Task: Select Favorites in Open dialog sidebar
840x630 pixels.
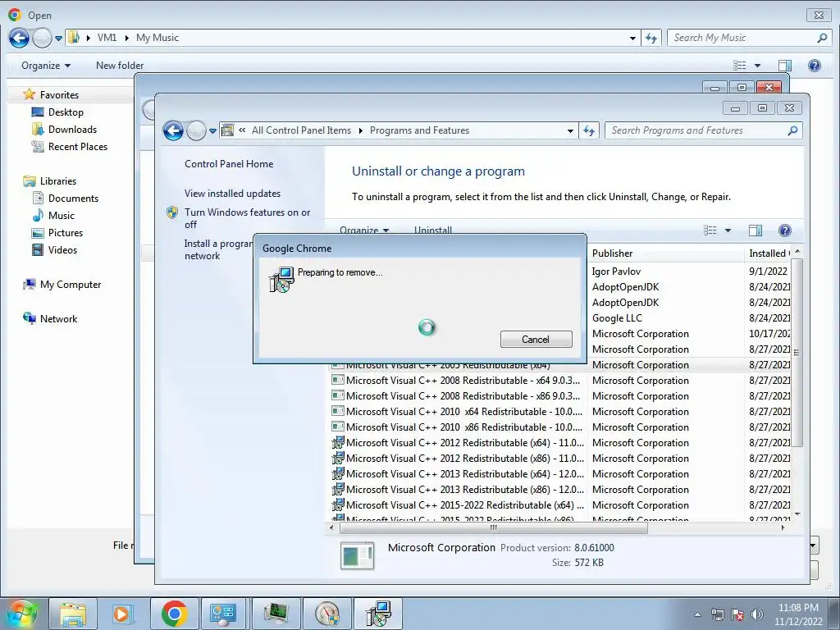Action: pyautogui.click(x=59, y=95)
